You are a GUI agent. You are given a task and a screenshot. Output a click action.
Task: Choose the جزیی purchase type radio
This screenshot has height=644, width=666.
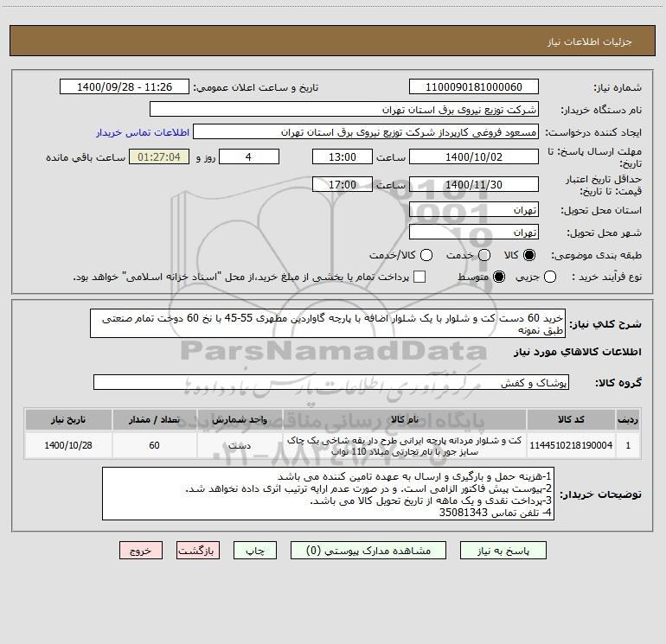click(x=549, y=277)
